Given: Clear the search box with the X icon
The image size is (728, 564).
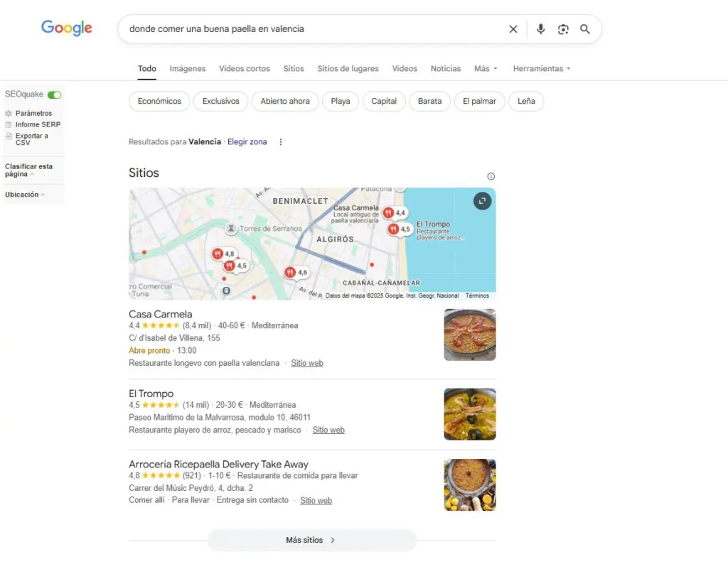Looking at the screenshot, I should coord(513,29).
